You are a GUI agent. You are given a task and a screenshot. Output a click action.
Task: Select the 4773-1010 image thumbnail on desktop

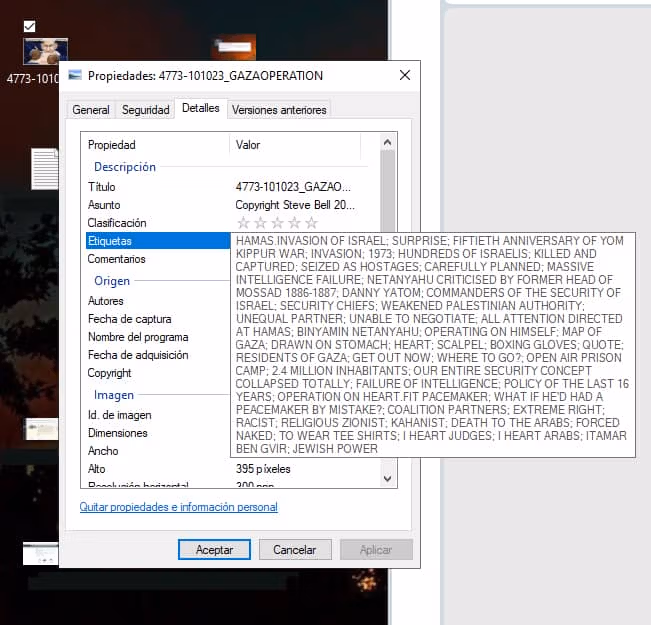[46, 51]
